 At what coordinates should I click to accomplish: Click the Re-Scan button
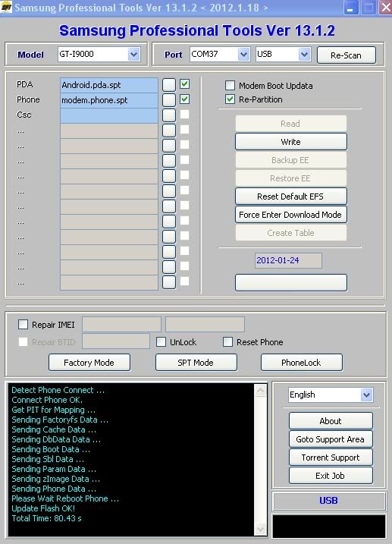pyautogui.click(x=347, y=55)
